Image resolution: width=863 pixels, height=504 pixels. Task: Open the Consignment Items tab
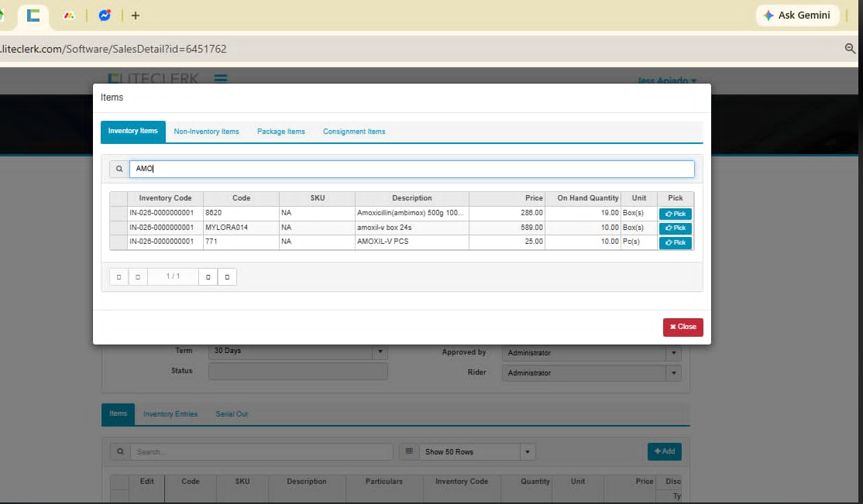tap(354, 132)
